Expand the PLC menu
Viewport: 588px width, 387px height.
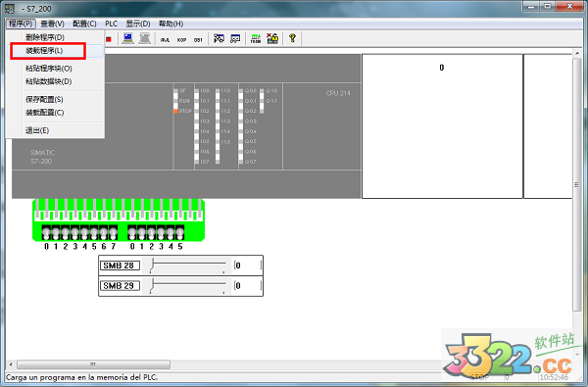point(112,24)
